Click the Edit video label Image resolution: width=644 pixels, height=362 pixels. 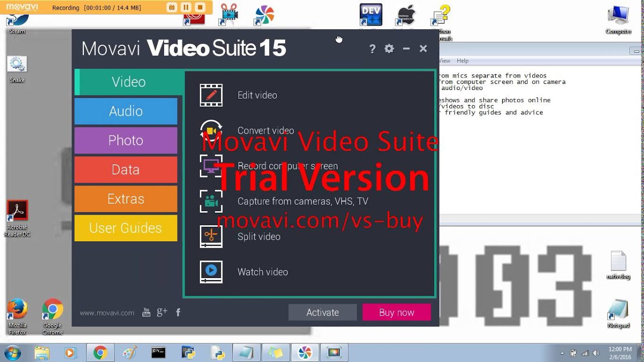click(x=257, y=95)
